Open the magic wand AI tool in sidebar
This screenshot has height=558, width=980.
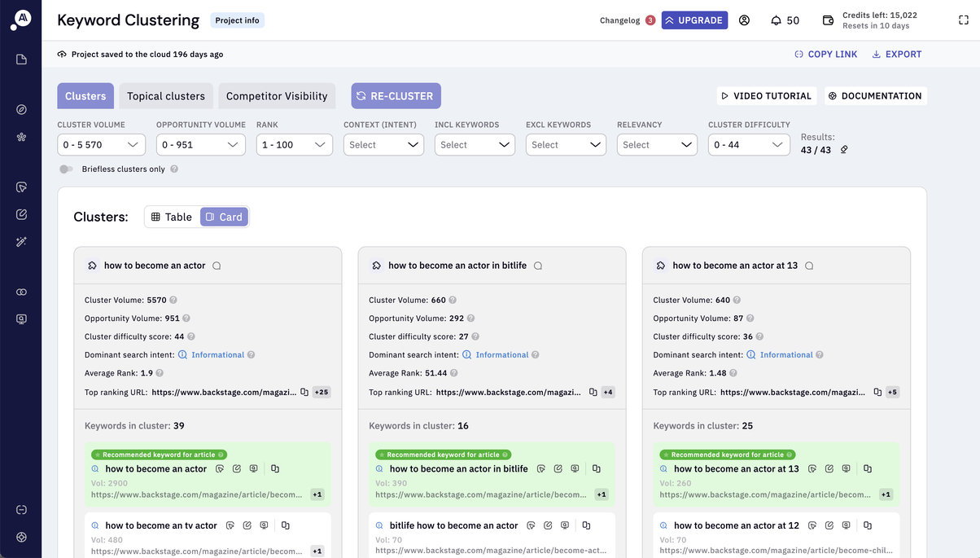tap(21, 241)
